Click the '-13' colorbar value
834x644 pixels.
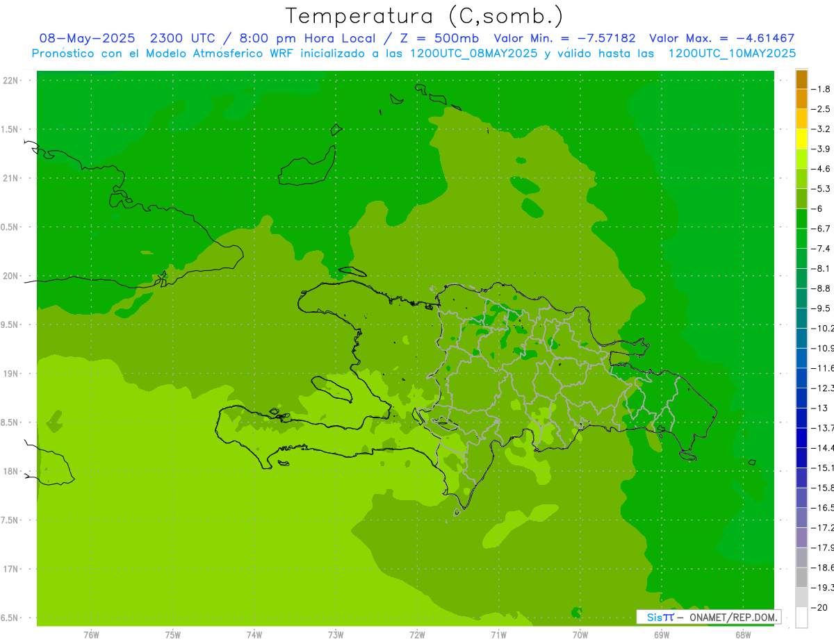pyautogui.click(x=821, y=408)
